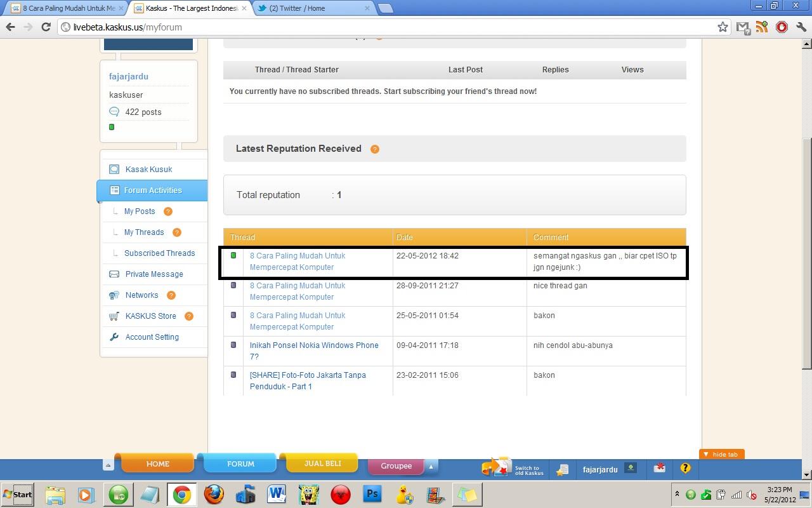Expand the Groupee arrow menu
This screenshot has height=508, width=812.
(431, 466)
